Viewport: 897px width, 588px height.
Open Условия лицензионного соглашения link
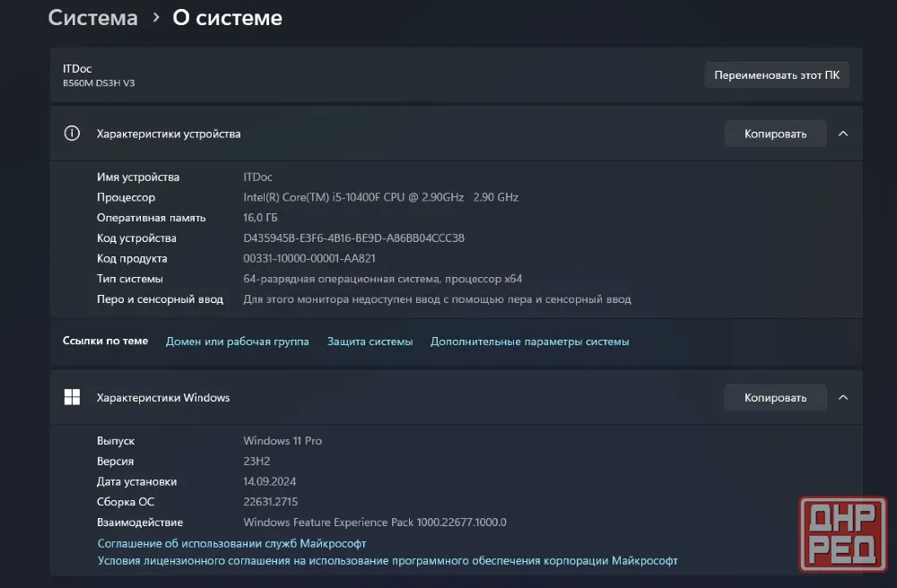pos(388,560)
